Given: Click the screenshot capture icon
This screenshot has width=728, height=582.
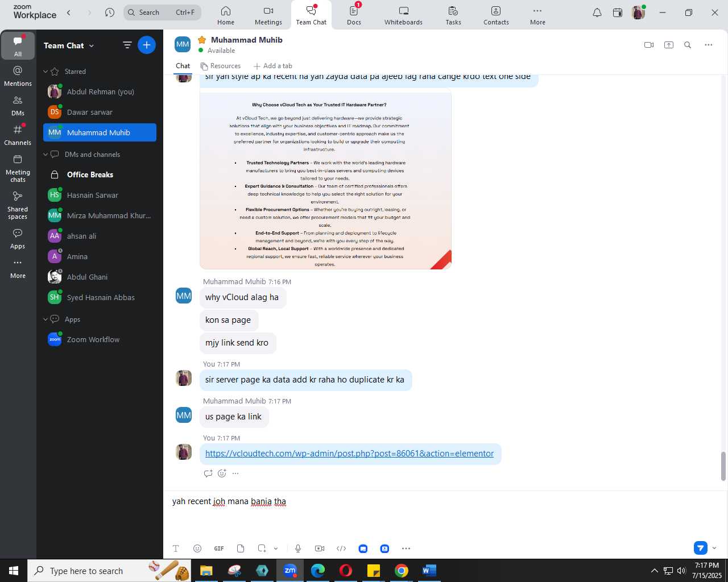Looking at the screenshot, I should click(262, 548).
